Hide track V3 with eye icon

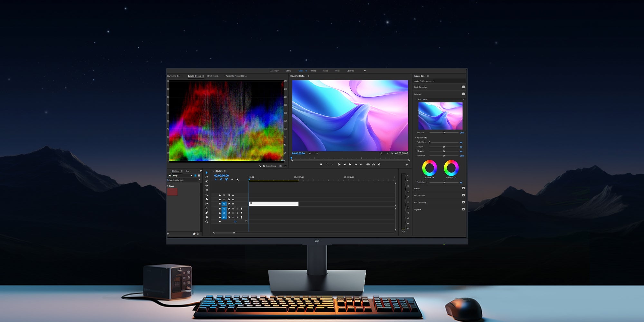(233, 195)
